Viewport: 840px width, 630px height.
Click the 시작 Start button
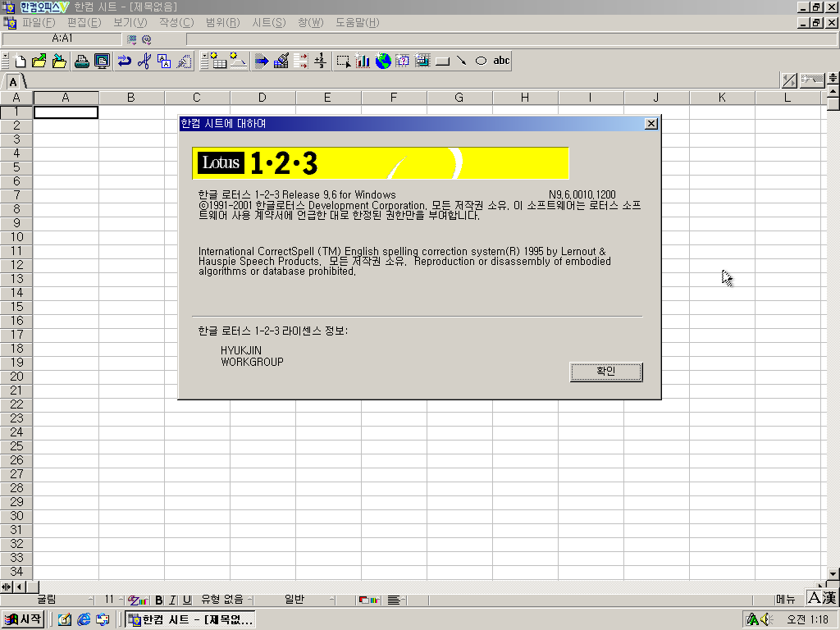point(23,619)
